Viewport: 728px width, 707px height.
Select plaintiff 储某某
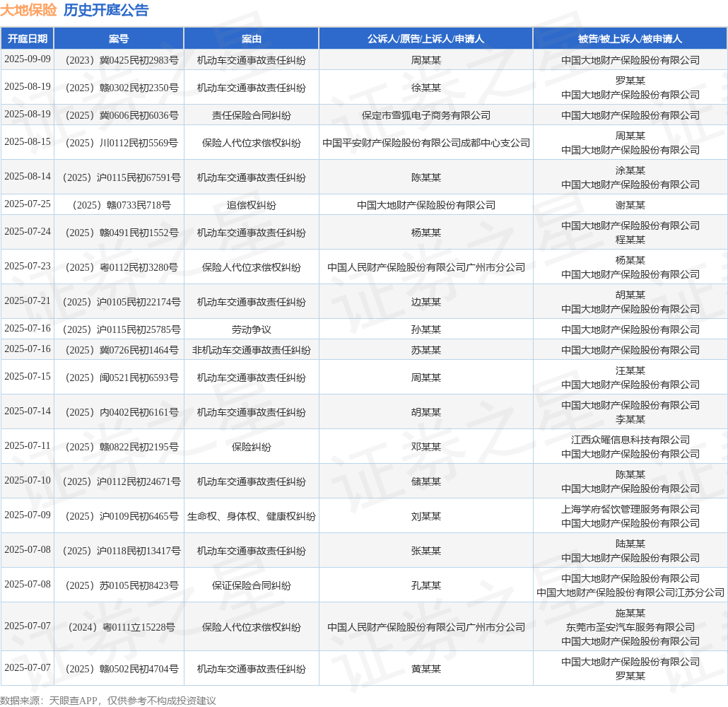click(x=425, y=481)
